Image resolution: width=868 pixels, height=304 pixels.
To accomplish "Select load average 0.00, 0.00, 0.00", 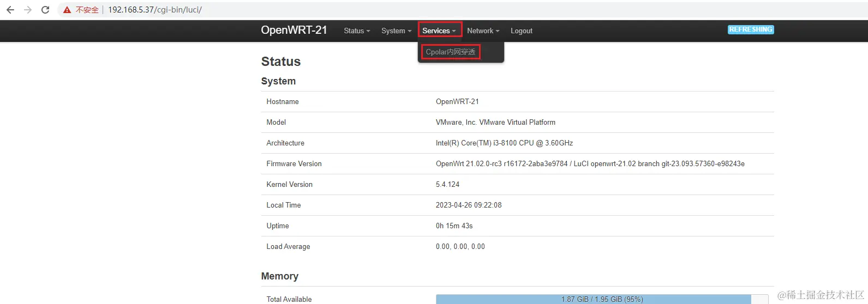I will (460, 247).
